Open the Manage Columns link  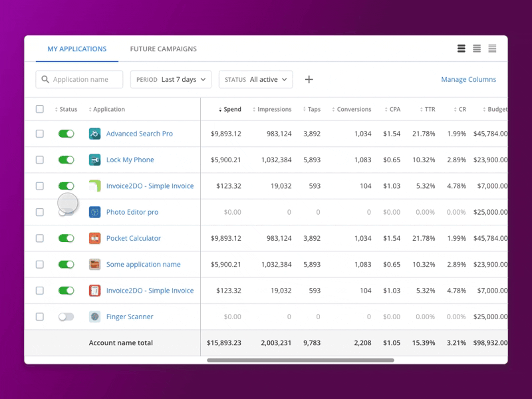468,79
